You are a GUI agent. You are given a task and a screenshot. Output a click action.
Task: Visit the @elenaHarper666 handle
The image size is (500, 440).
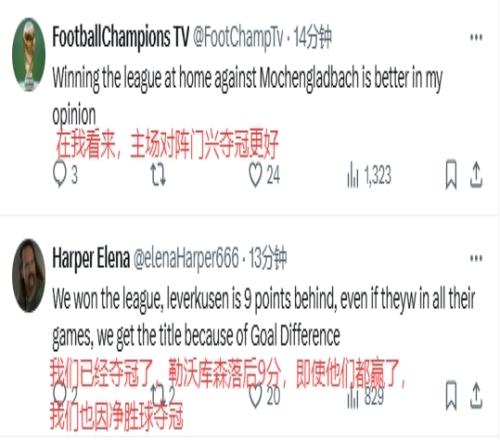(x=186, y=258)
